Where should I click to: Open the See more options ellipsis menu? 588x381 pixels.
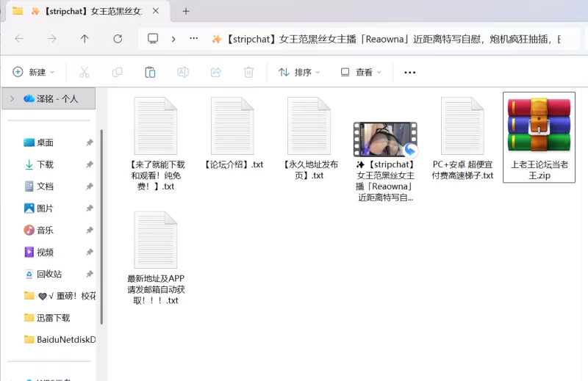410,72
